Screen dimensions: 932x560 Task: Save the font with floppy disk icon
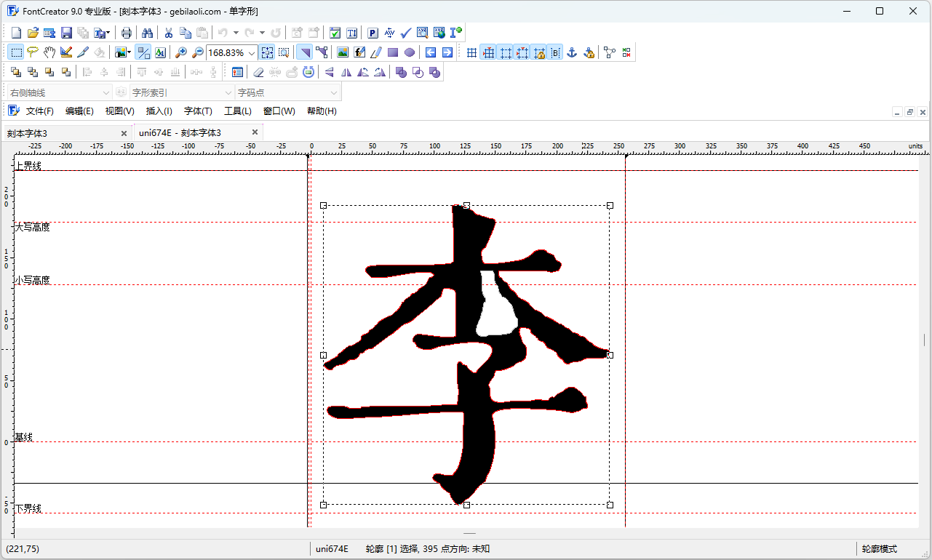click(x=66, y=33)
